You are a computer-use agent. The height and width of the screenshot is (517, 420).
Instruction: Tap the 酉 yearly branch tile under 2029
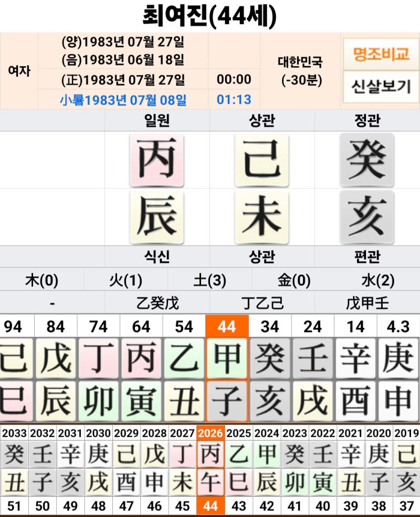point(127,482)
